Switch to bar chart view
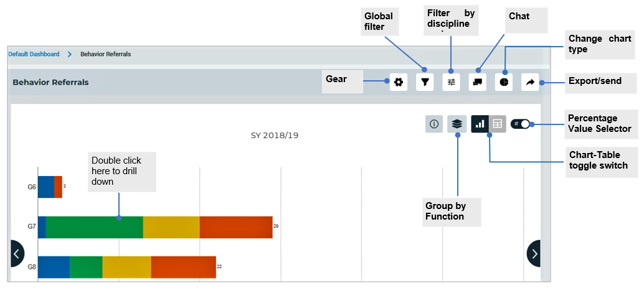The width and height of the screenshot is (644, 288). (x=480, y=124)
